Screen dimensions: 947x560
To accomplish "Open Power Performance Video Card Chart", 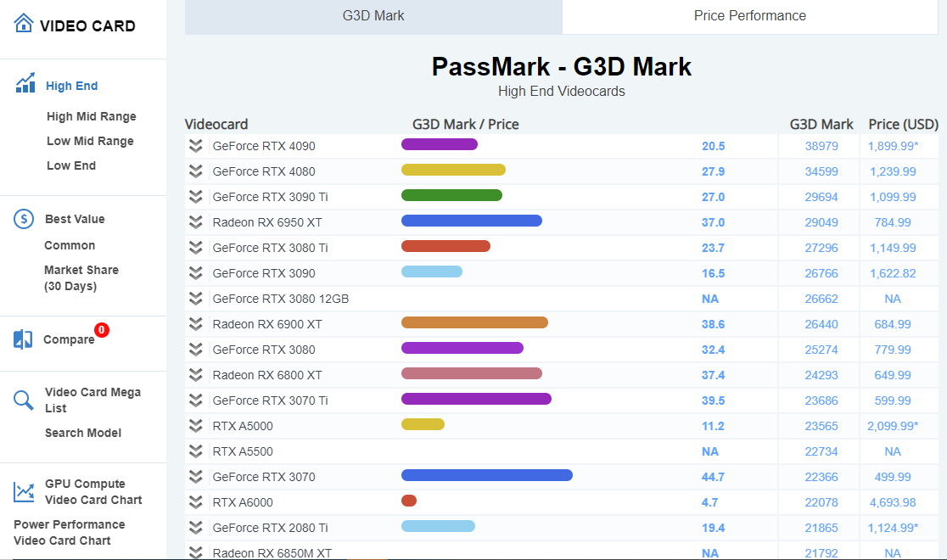I will [69, 532].
